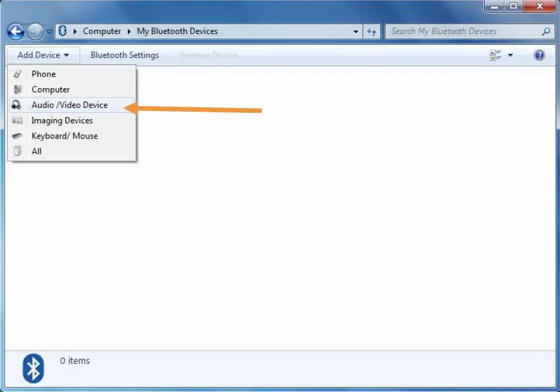Maximize the window
This screenshot has height=392, width=560.
514,6
